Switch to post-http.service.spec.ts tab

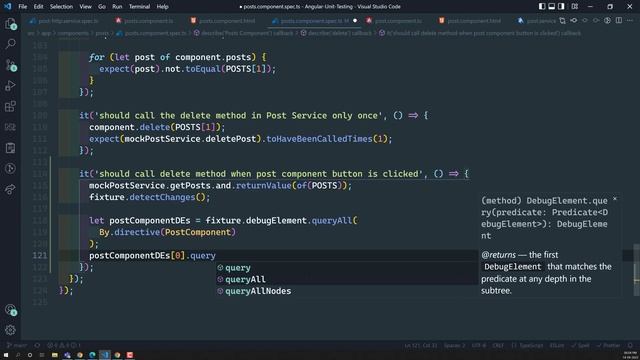point(65,21)
